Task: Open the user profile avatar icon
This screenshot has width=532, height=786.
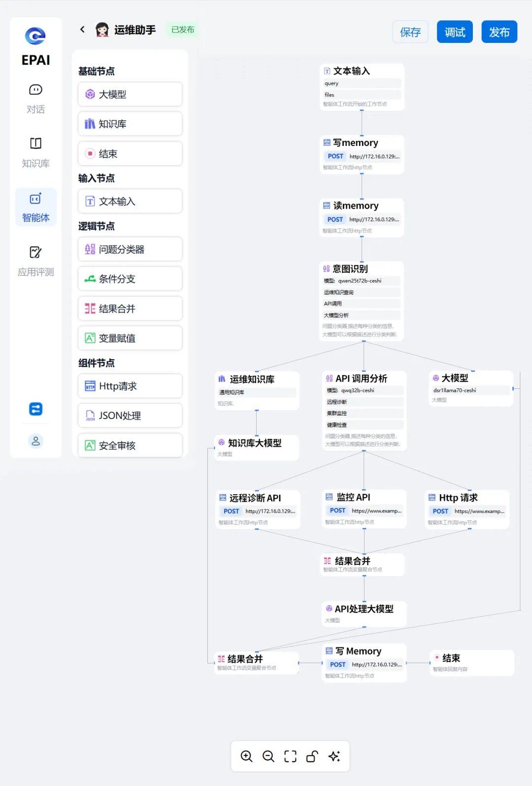Action: (x=35, y=441)
